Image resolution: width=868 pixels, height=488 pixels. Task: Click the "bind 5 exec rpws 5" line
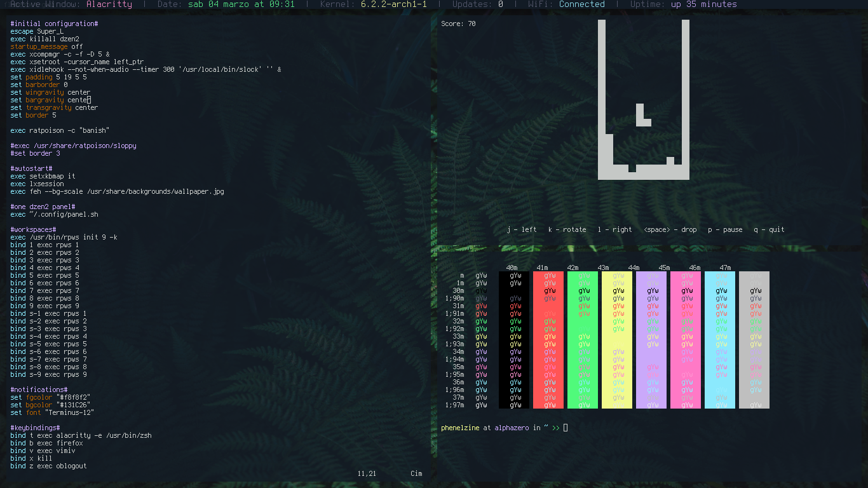tap(44, 275)
